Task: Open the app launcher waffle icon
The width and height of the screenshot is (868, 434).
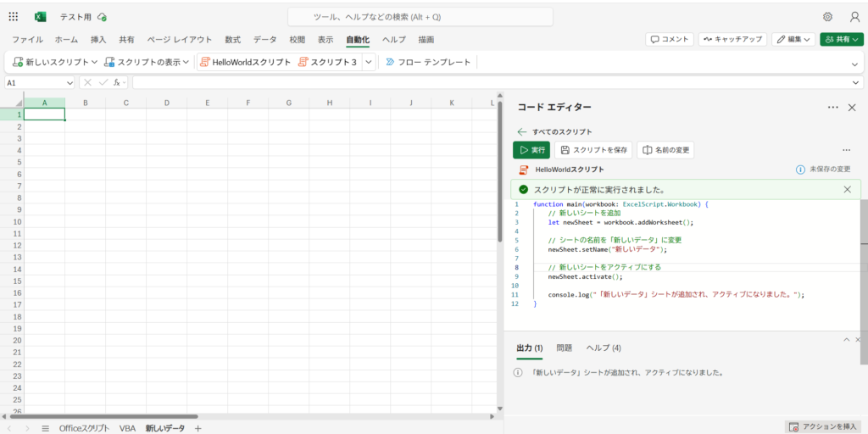Action: click(x=14, y=17)
